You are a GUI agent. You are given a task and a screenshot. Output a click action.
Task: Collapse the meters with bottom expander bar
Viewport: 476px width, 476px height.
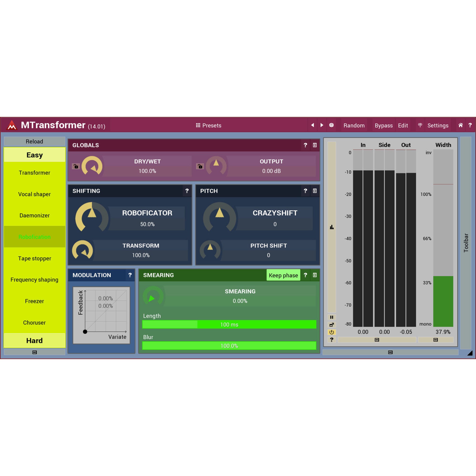(x=390, y=352)
